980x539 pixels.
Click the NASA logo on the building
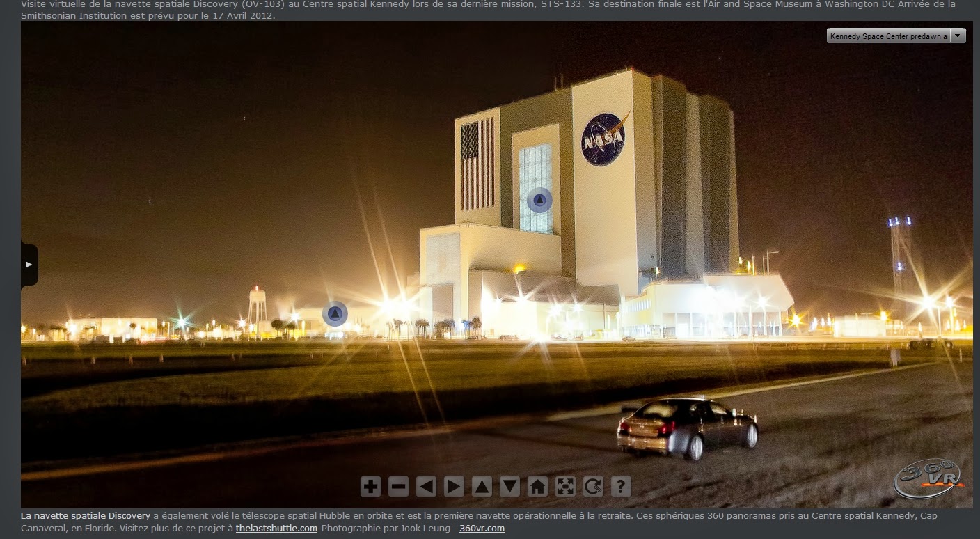604,139
